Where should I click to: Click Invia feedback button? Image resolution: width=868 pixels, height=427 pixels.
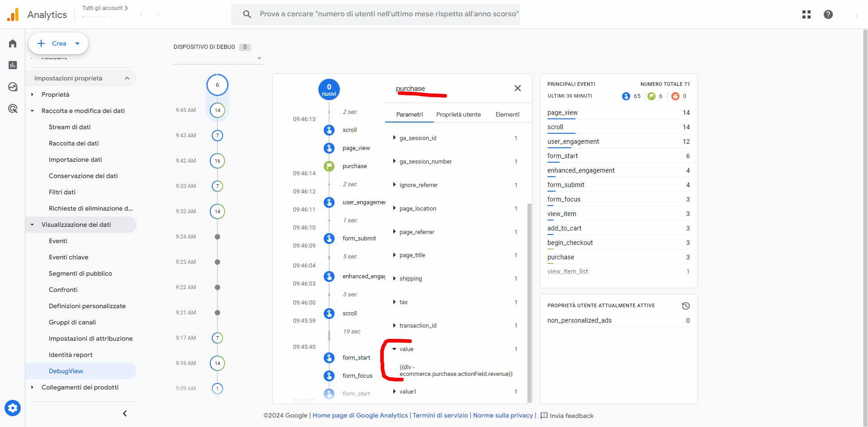click(567, 415)
